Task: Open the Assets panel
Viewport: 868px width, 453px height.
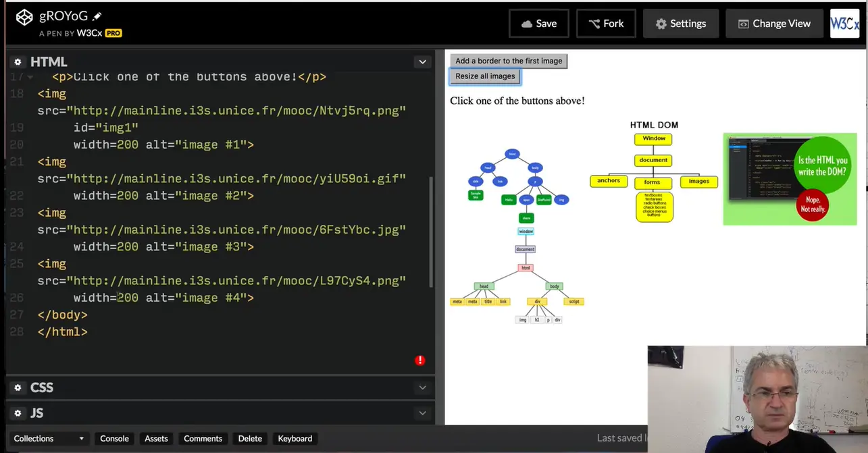Action: click(156, 438)
